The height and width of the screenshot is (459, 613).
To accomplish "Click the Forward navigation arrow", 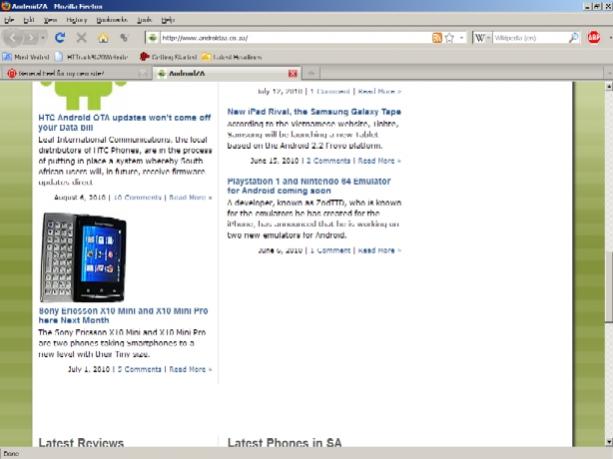I will [31, 38].
